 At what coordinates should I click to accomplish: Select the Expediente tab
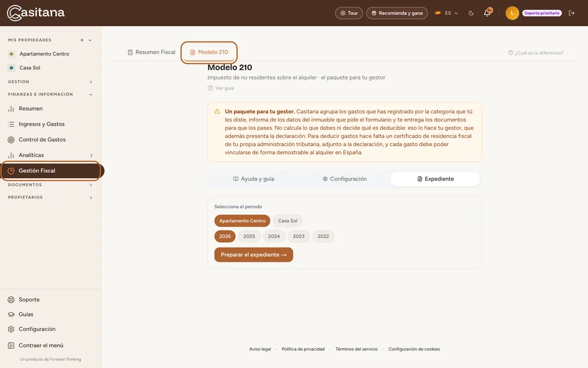436,179
